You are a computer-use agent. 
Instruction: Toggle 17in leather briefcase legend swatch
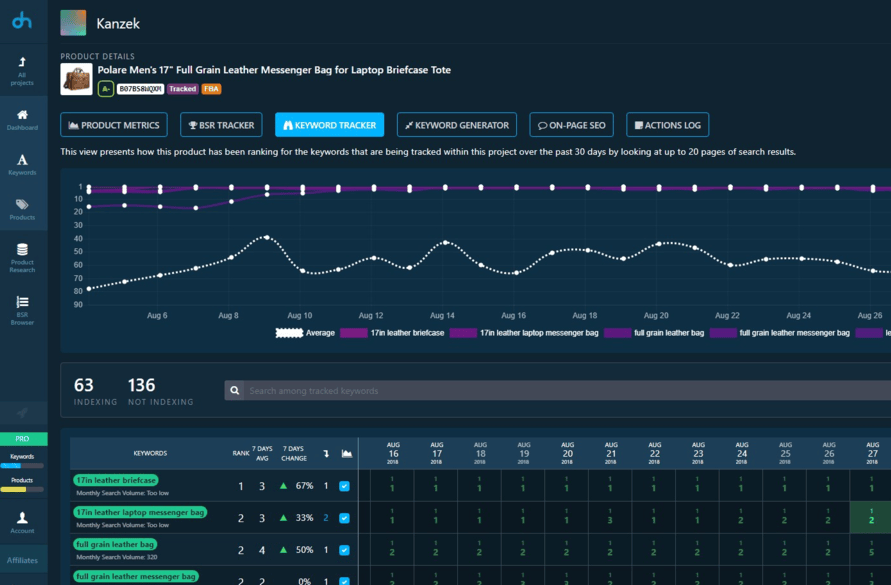click(353, 333)
